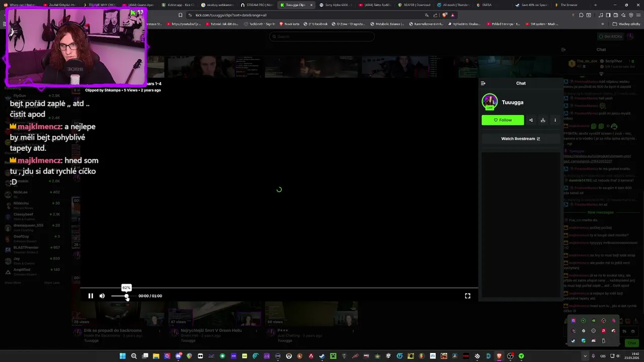644x362 pixels.
Task: Open Všechny záložky bookmarks folder
Action: click(626, 24)
